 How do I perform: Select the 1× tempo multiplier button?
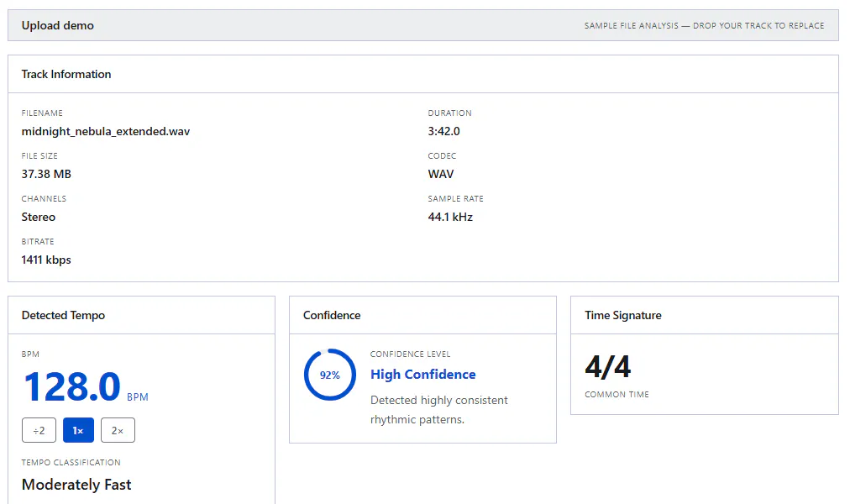tap(78, 430)
